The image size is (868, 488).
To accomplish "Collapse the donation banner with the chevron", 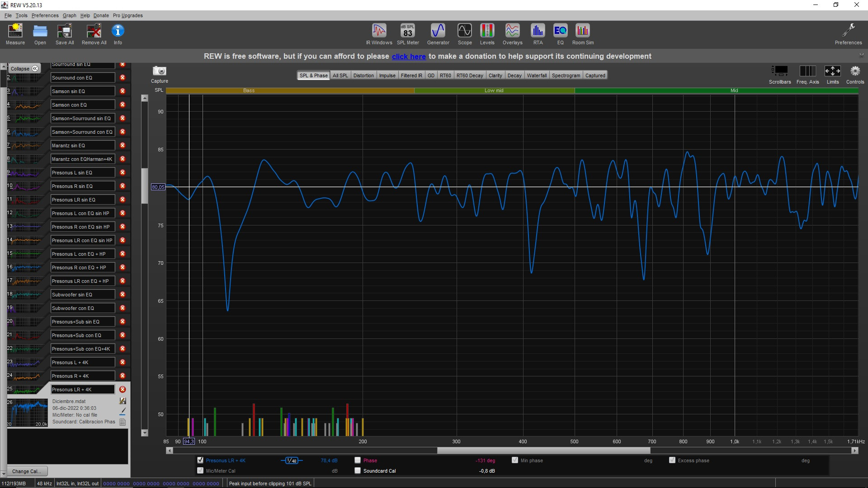I will (x=861, y=55).
